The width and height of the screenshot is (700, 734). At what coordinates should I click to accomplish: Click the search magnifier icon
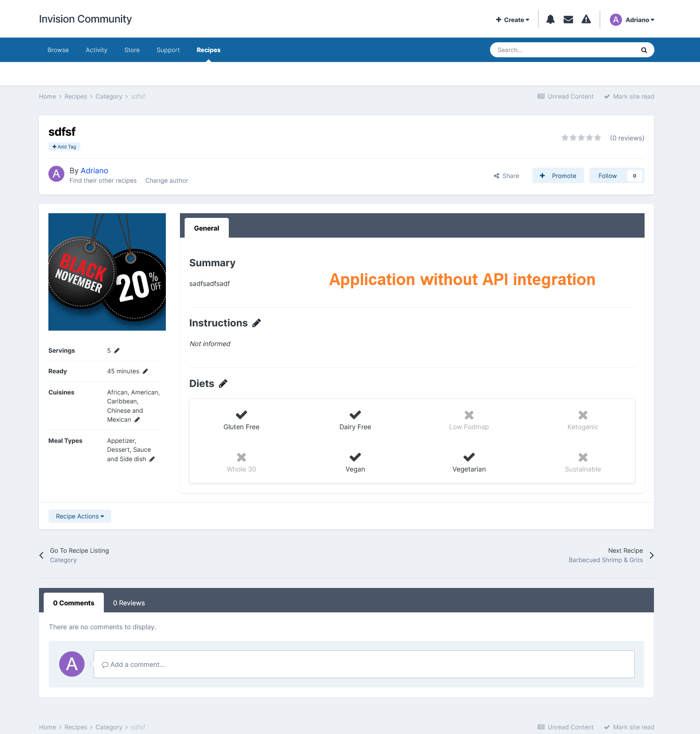click(x=644, y=50)
